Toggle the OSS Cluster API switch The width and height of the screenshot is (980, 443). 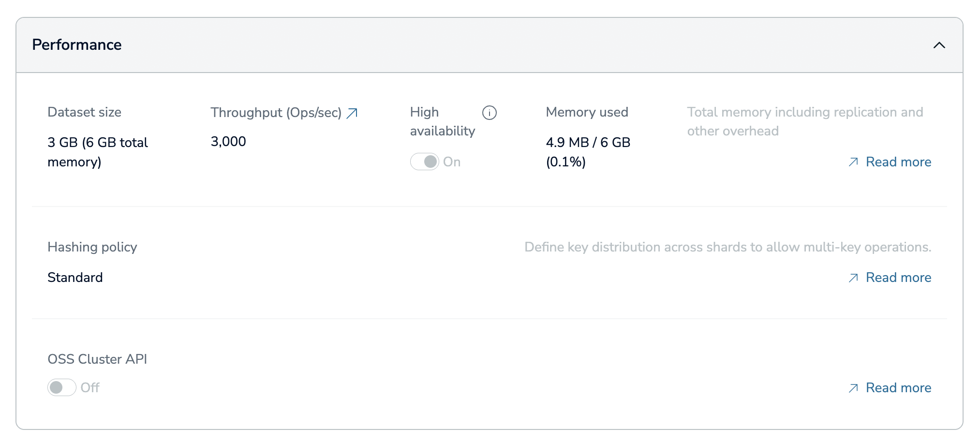pyautogui.click(x=62, y=387)
